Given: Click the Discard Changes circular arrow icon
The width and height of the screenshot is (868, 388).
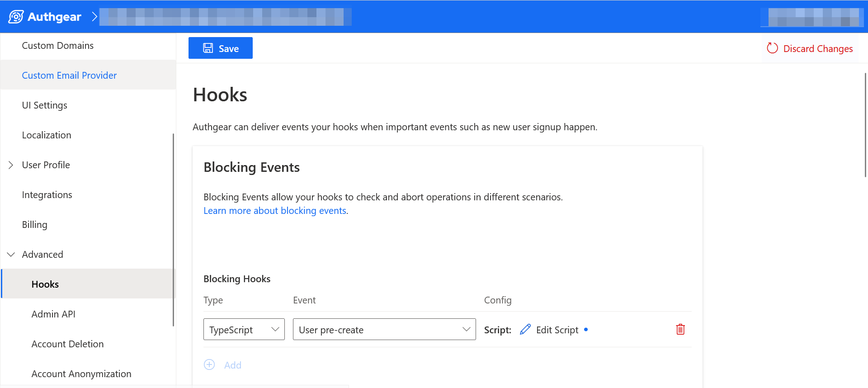Looking at the screenshot, I should coord(773,48).
